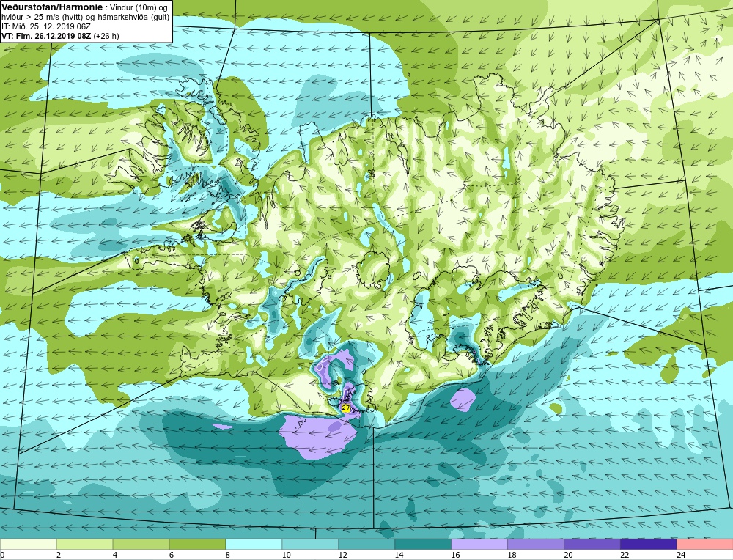Click the legend scale number 18

click(x=512, y=555)
